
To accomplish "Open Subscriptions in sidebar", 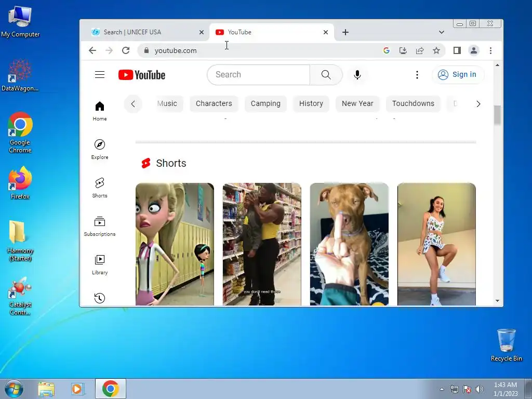I will coord(100,227).
